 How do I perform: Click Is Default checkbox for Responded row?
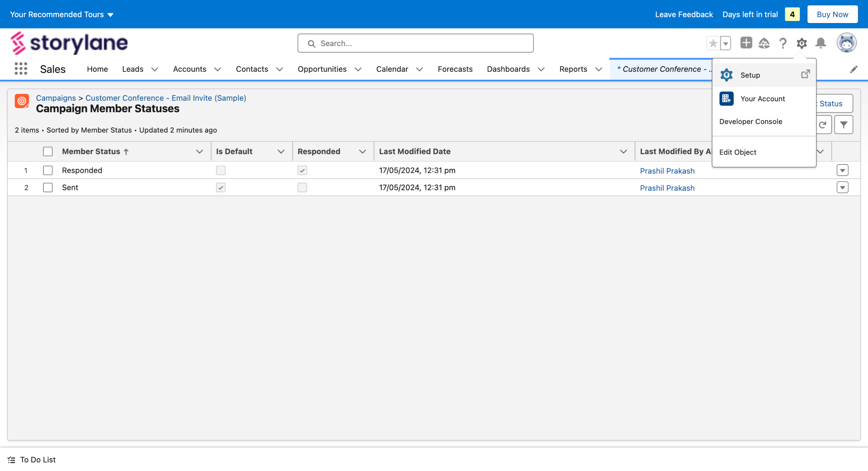[221, 170]
